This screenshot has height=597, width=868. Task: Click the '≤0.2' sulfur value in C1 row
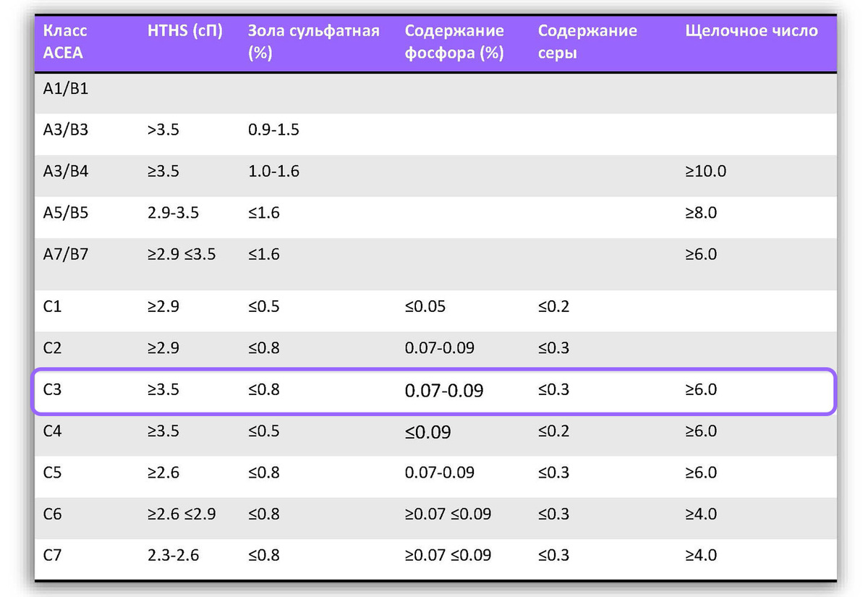(x=554, y=306)
